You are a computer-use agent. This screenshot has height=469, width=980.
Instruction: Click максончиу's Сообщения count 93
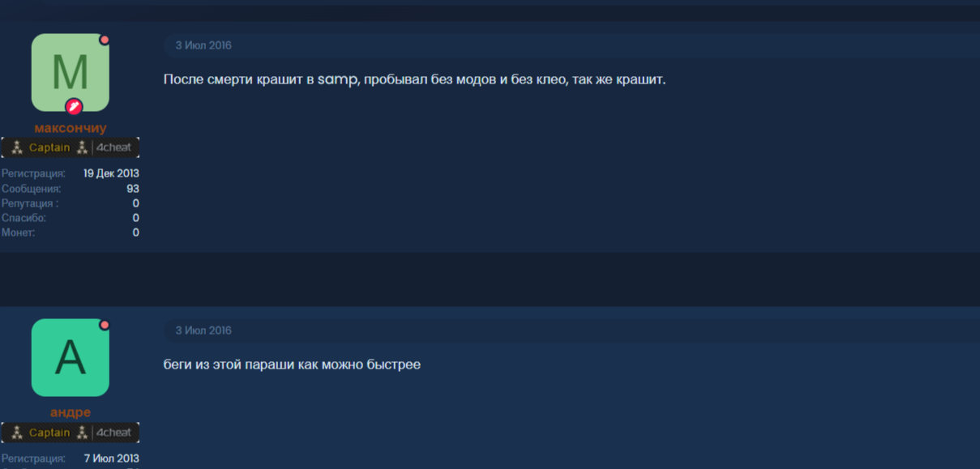click(x=133, y=189)
